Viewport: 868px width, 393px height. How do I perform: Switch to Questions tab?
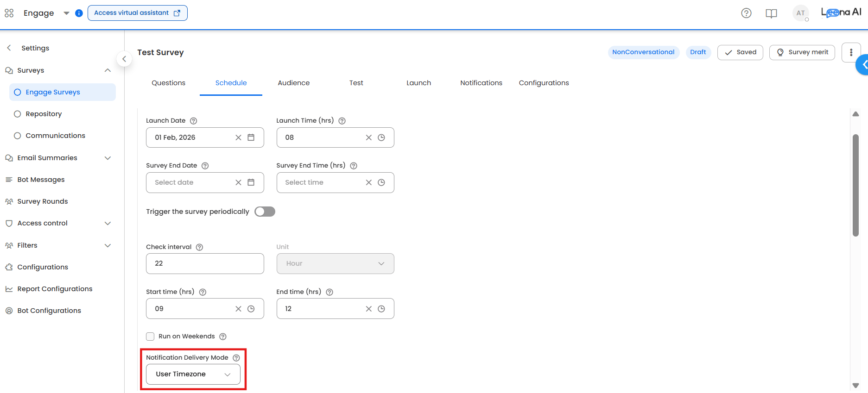[x=168, y=83]
